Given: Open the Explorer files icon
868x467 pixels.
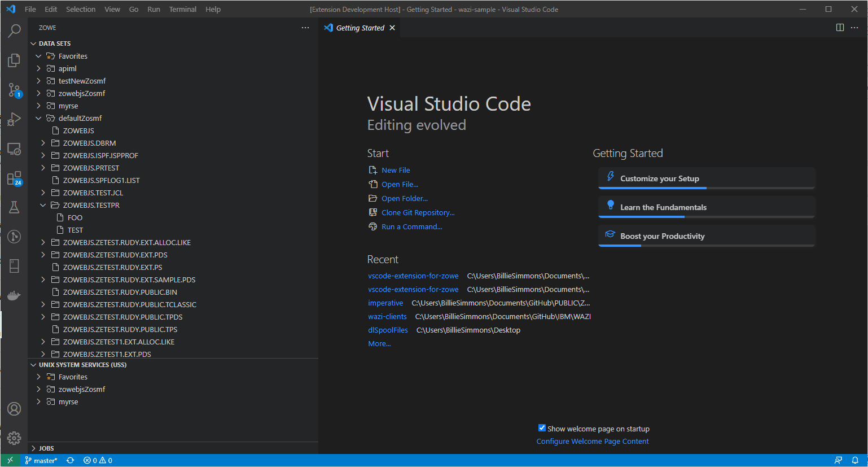Looking at the screenshot, I should [14, 60].
